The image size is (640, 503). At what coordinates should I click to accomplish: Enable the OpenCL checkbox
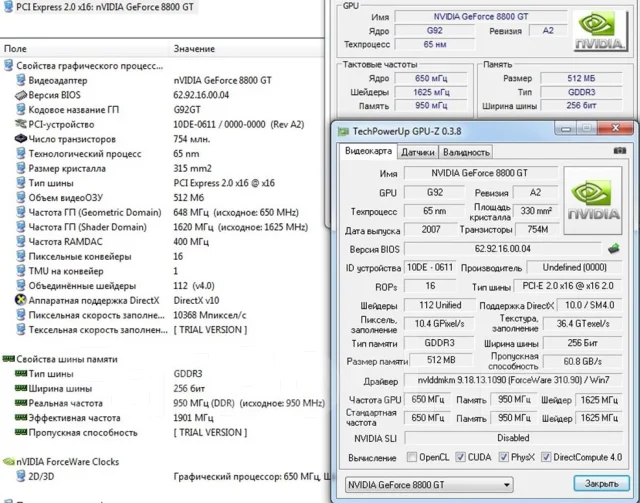[x=412, y=457]
